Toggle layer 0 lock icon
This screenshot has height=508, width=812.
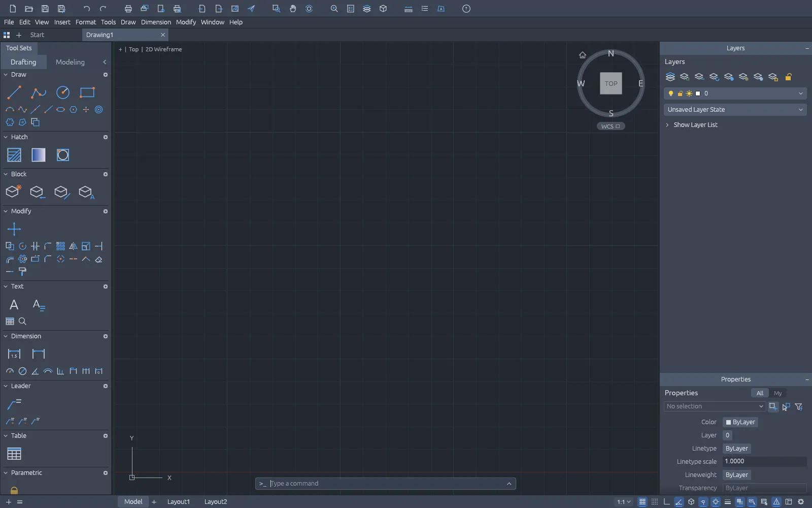[680, 93]
